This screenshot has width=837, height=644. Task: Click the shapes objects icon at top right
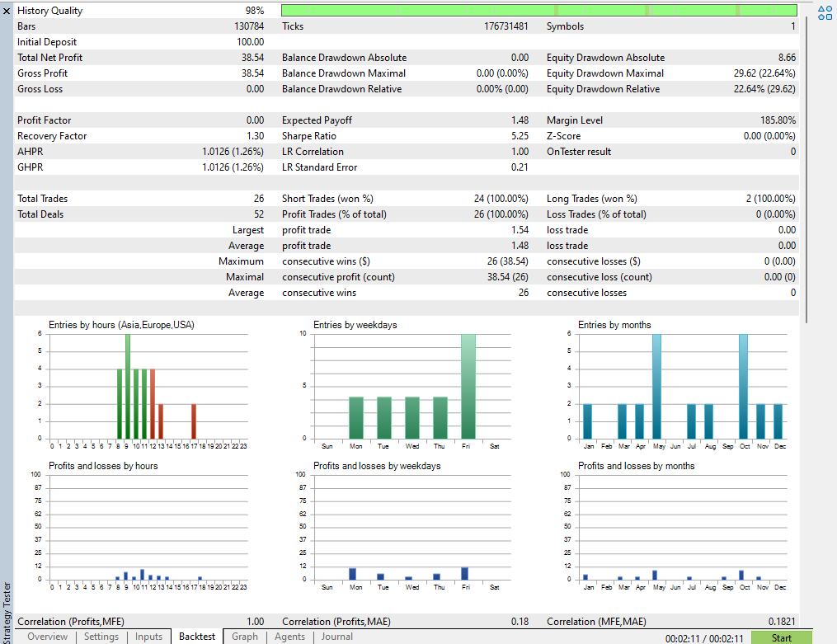coord(825,12)
